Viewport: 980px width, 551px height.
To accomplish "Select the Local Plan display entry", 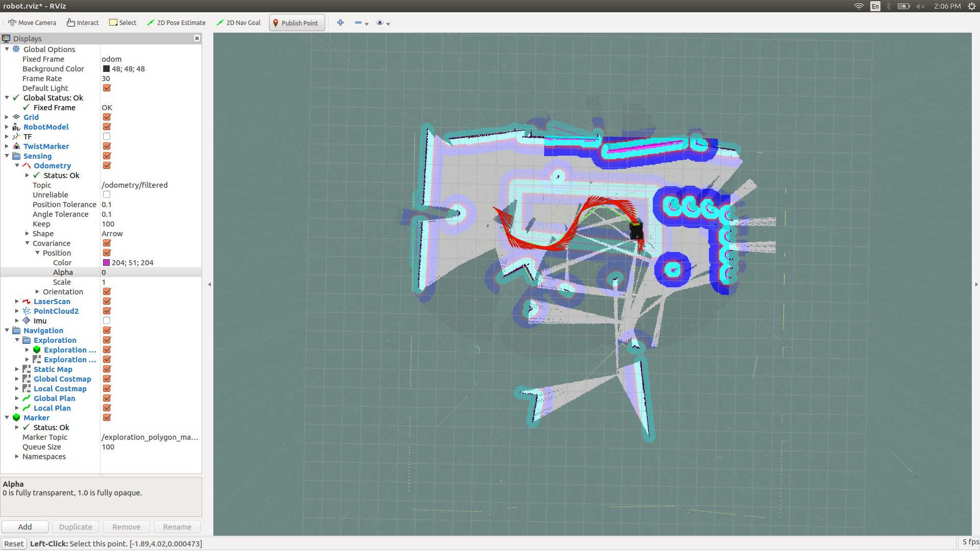I will coord(52,408).
